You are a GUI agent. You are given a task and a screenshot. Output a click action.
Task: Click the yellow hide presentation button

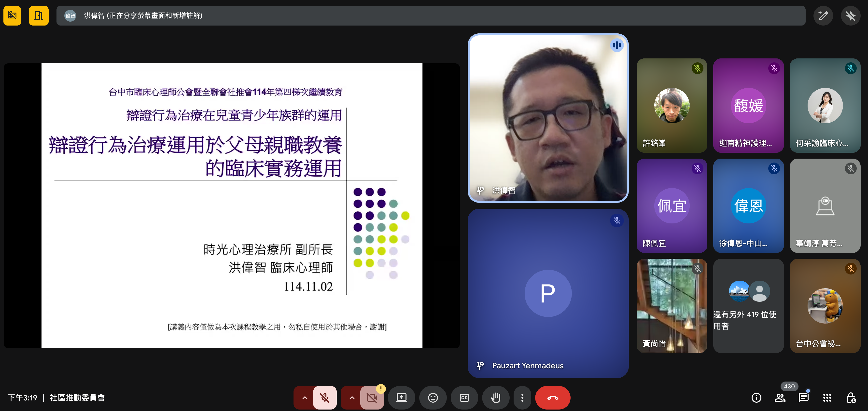12,15
